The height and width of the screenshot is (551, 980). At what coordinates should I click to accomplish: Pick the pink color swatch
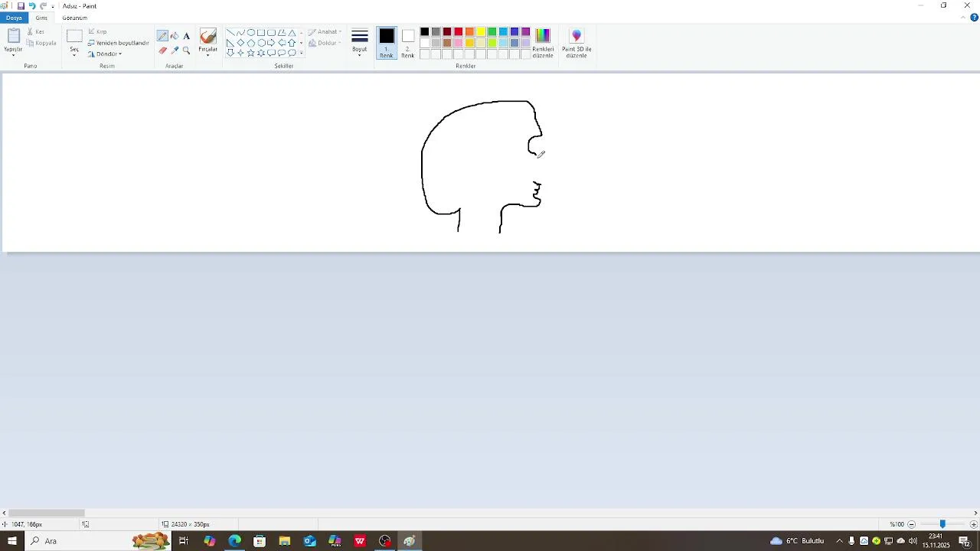click(459, 43)
